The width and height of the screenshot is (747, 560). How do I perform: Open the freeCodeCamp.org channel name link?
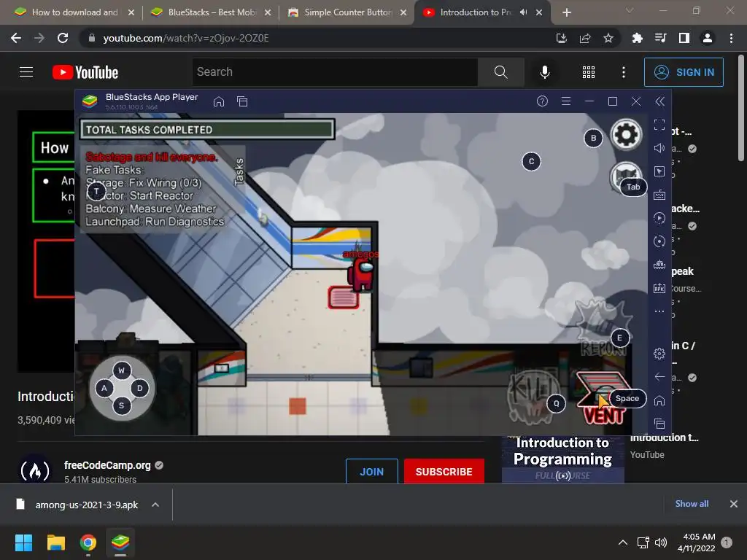(x=108, y=465)
